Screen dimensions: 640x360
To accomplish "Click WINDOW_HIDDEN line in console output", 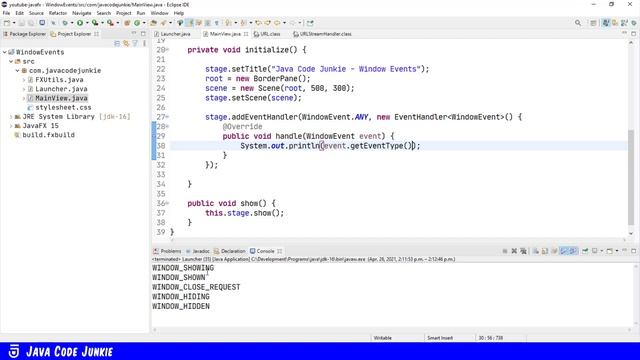I will tap(181, 306).
